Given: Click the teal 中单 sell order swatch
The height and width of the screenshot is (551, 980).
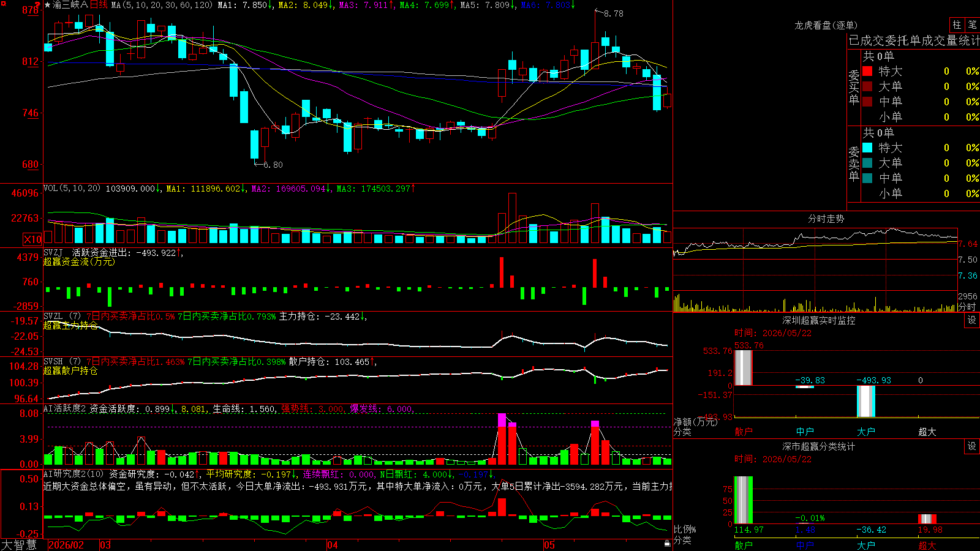Looking at the screenshot, I should point(867,178).
